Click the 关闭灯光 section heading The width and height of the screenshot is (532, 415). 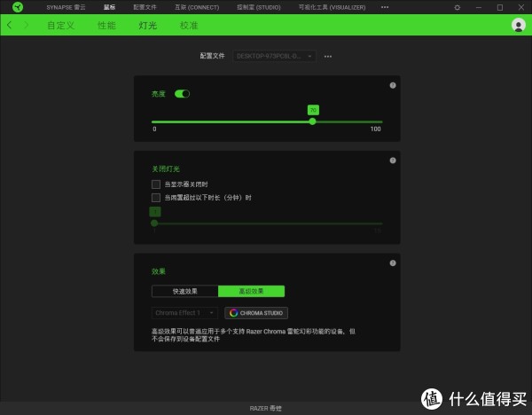pos(166,168)
